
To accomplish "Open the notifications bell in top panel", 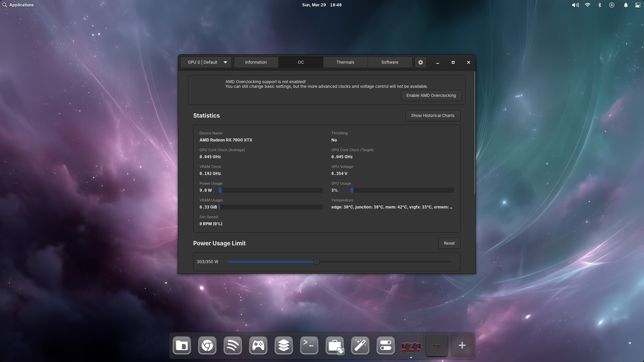I will tap(626, 5).
